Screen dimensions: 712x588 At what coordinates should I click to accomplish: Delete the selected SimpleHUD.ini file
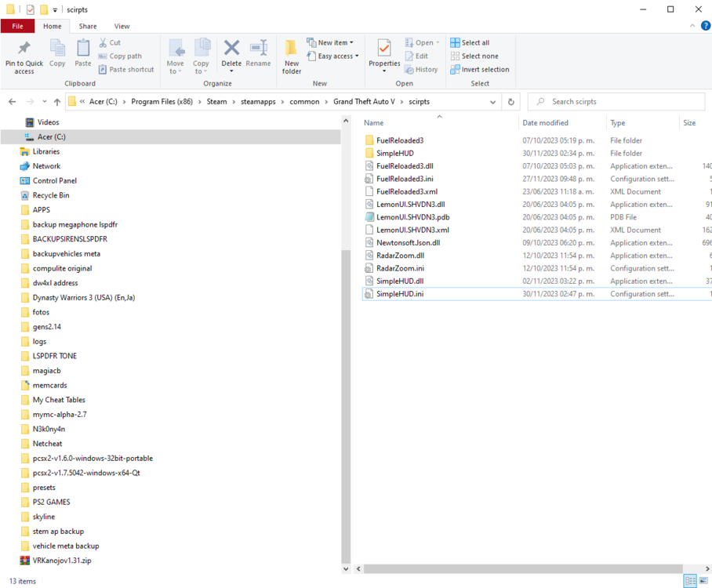tap(231, 55)
